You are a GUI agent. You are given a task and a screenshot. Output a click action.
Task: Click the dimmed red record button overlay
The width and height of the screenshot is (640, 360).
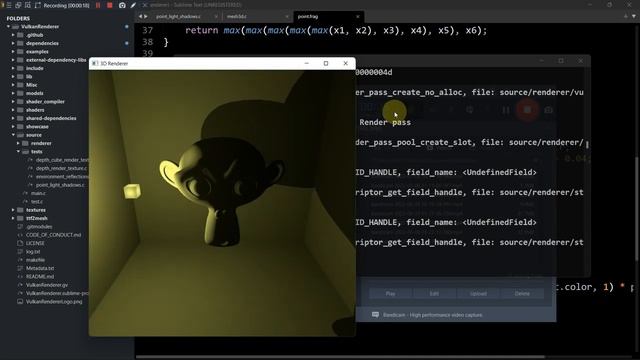[527, 110]
